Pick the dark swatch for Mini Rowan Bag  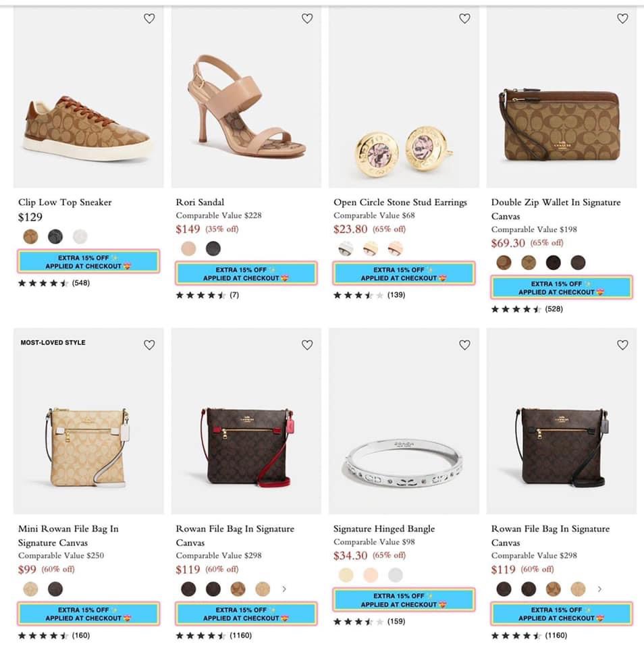pyautogui.click(x=55, y=589)
